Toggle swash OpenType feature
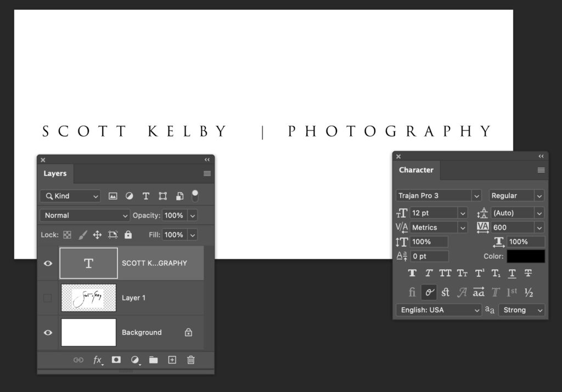The height and width of the screenshot is (392, 562). (x=462, y=292)
